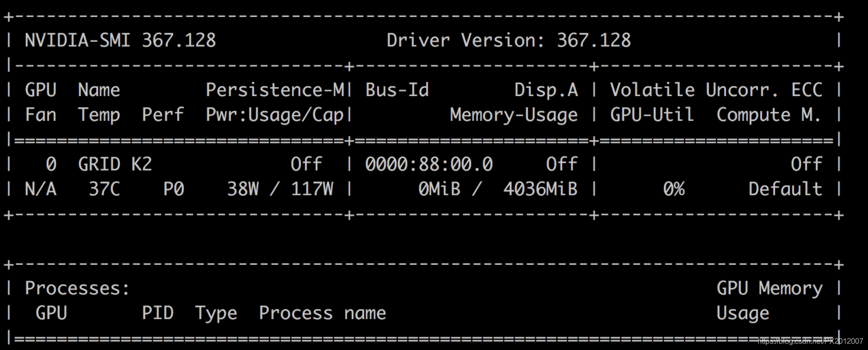The height and width of the screenshot is (350, 868).
Task: Click the 'Type' column header
Action: 216,314
